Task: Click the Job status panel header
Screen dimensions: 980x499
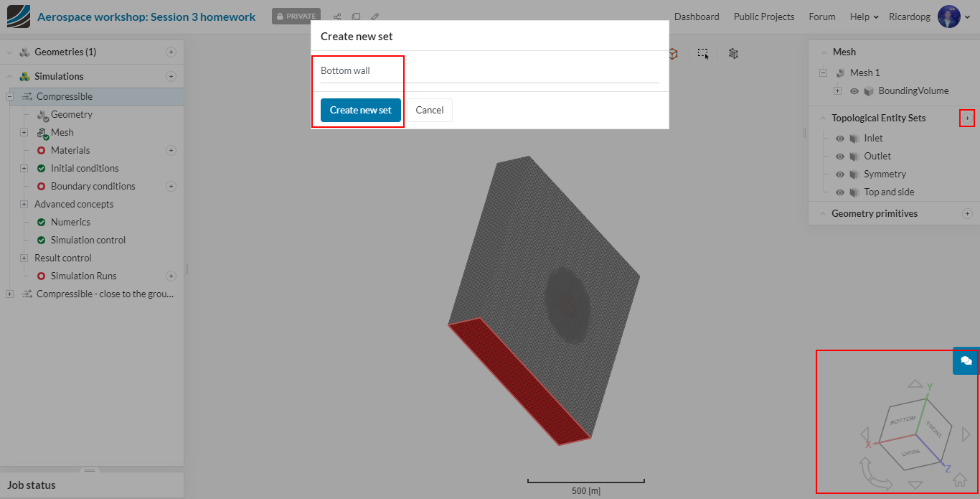Action: [x=92, y=485]
